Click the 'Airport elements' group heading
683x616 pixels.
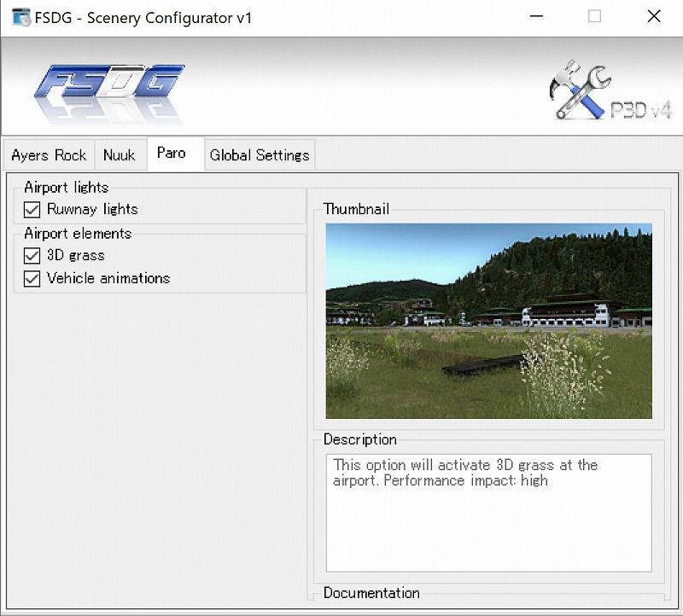pos(78,234)
